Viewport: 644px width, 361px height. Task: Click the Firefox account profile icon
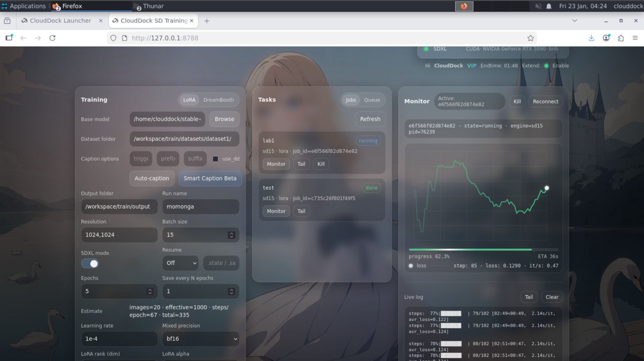tap(606, 38)
